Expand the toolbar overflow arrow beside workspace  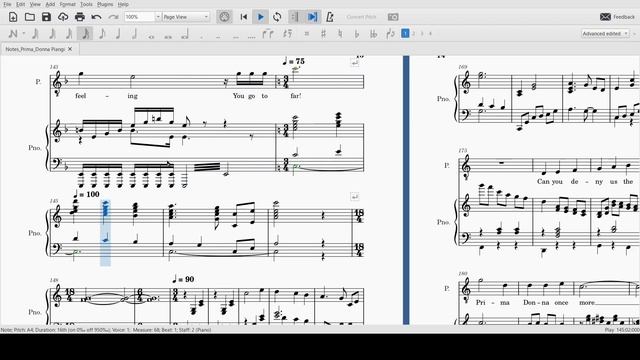pyautogui.click(x=635, y=33)
